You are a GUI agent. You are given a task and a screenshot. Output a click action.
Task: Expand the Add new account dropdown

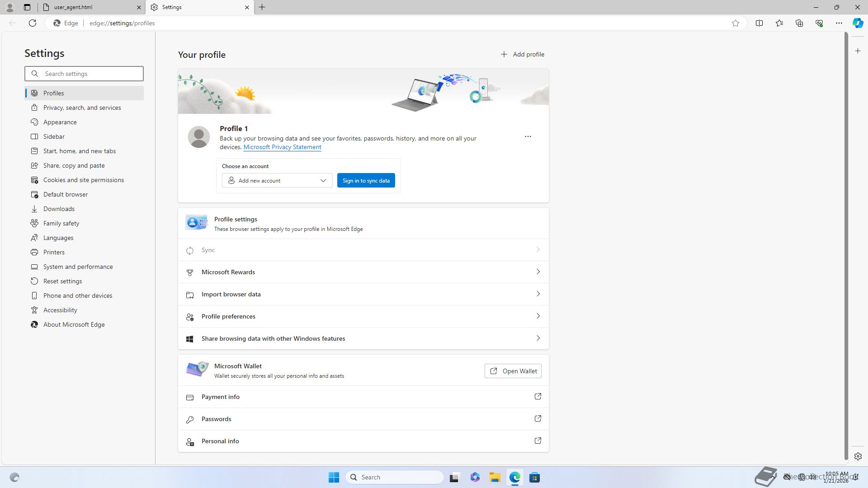[277, 181]
